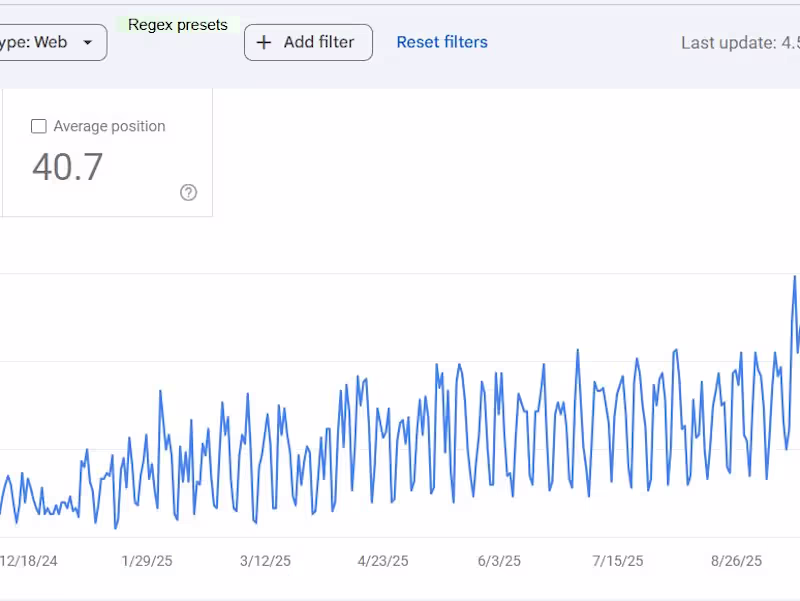Open the Regex presets dropdown

click(x=177, y=24)
